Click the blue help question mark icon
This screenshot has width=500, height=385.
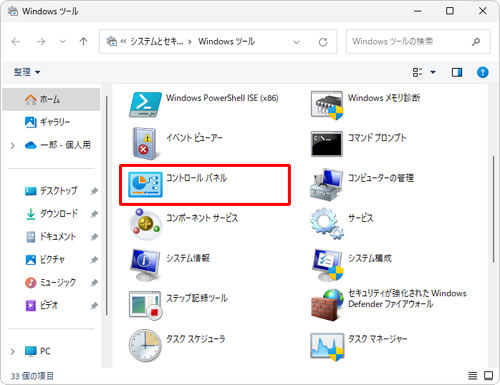point(482,72)
